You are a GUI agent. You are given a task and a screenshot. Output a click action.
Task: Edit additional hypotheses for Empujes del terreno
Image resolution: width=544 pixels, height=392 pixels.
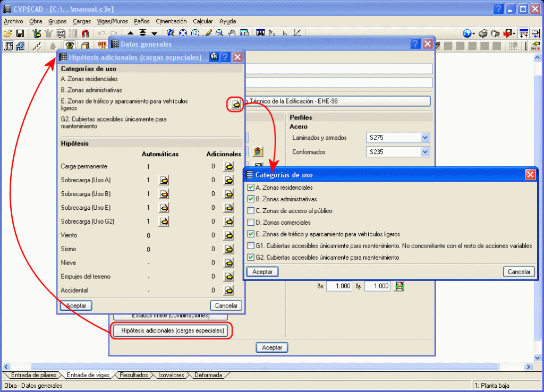pyautogui.click(x=228, y=277)
